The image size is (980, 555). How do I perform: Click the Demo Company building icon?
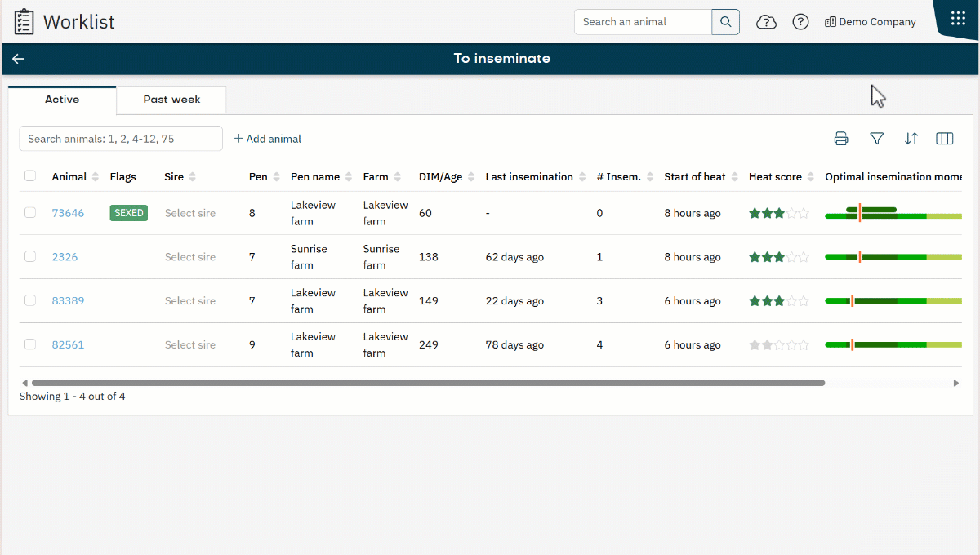[831, 22]
